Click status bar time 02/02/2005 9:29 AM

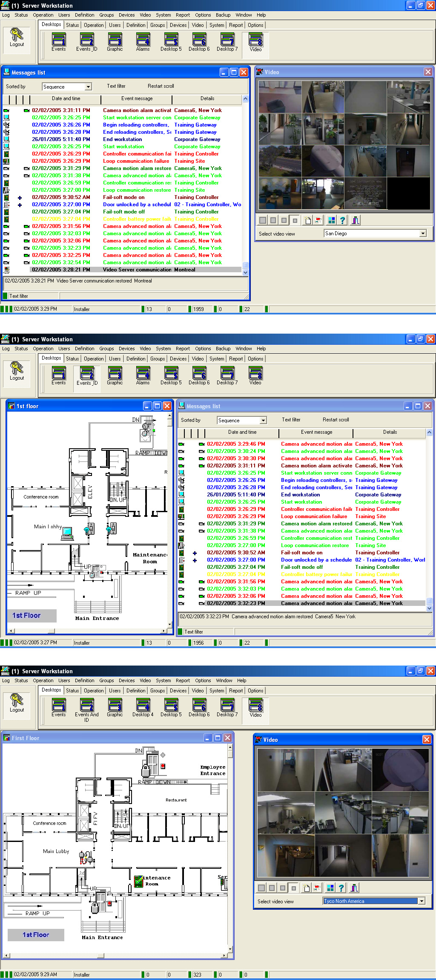tap(35, 974)
